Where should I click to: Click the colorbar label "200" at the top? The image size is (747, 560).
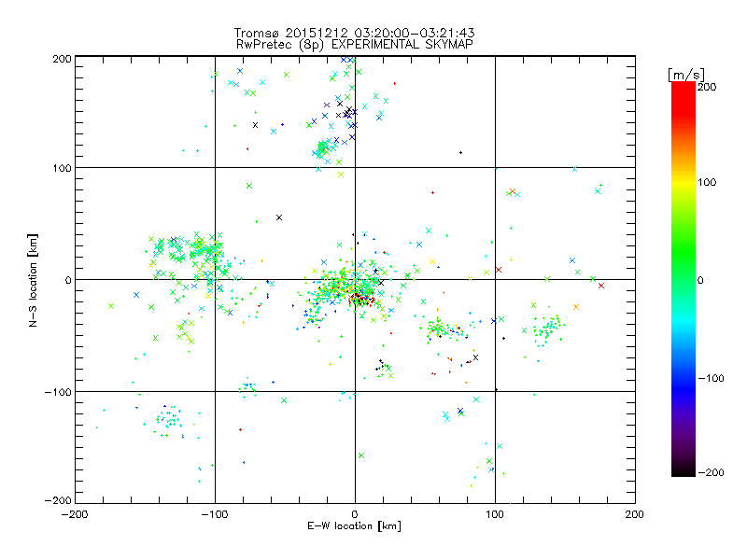707,87
